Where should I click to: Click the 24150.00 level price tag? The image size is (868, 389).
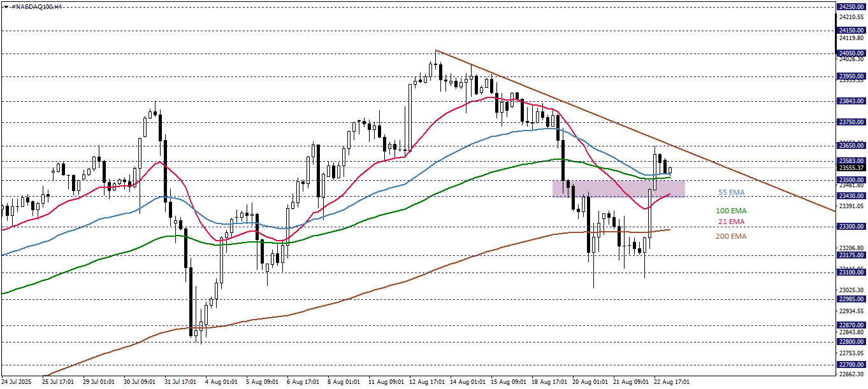tap(851, 30)
